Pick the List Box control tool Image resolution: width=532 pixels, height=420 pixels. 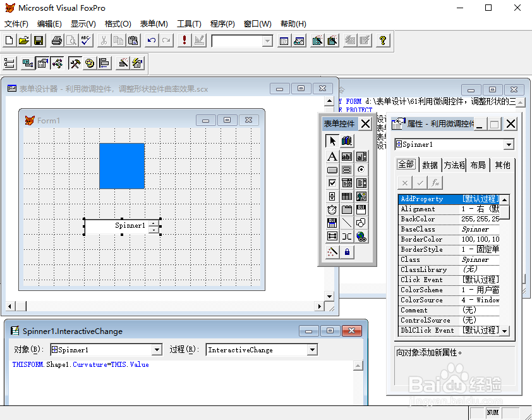(x=361, y=183)
